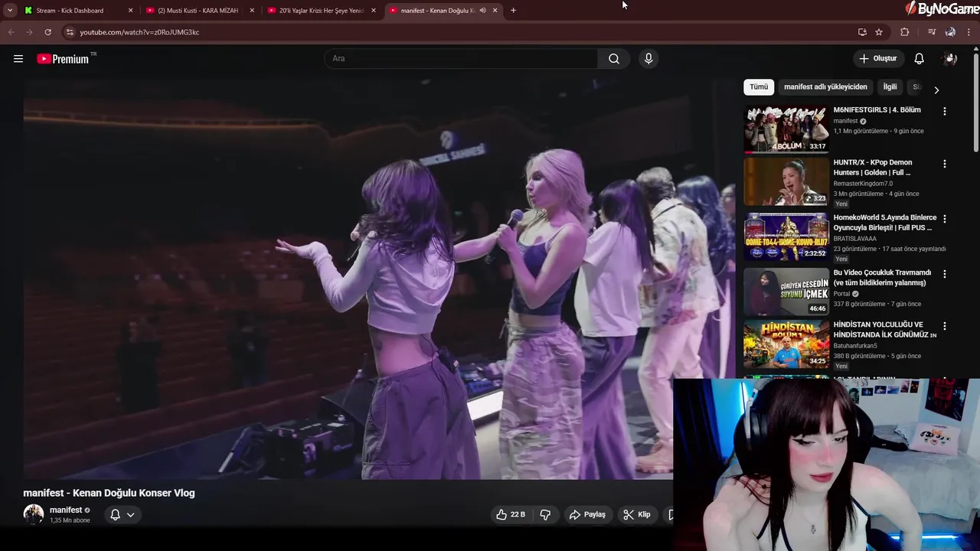The height and width of the screenshot is (551, 980).
Task: Open the browser three-dot menu
Action: pyautogui.click(x=969, y=32)
